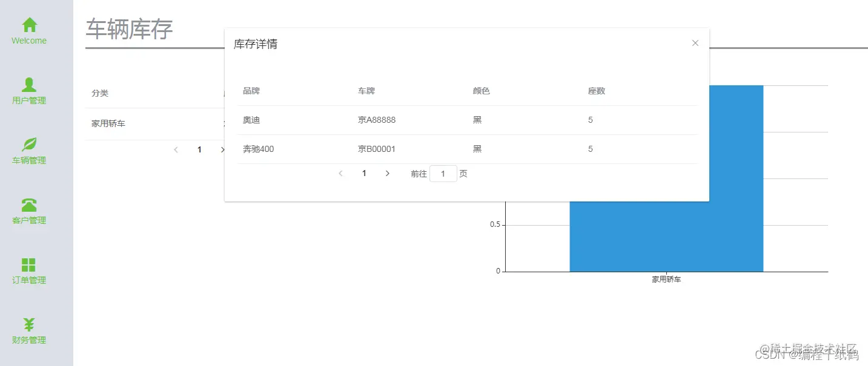The height and width of the screenshot is (366, 868).
Task: Go to previous page in dialog pagination
Action: [x=340, y=174]
